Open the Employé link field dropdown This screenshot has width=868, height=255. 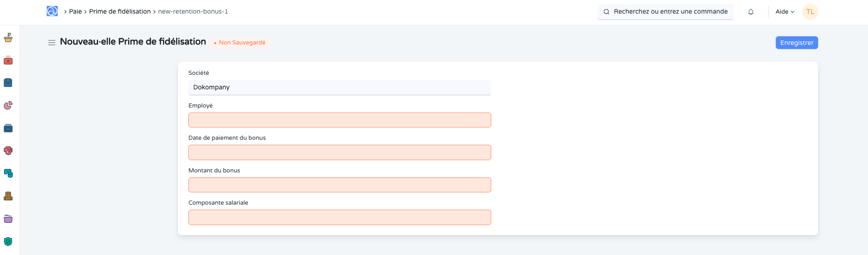(x=340, y=120)
